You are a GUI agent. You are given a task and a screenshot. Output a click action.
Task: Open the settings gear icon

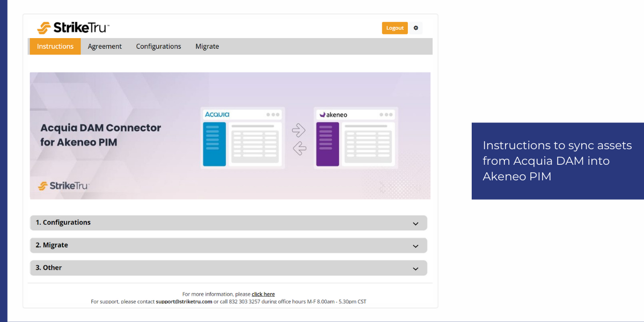point(416,28)
